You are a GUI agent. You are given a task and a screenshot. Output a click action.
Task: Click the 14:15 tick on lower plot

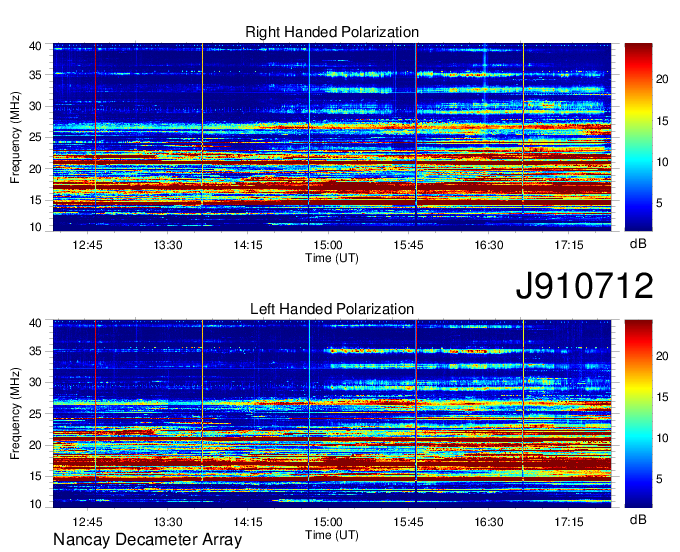[x=248, y=522]
